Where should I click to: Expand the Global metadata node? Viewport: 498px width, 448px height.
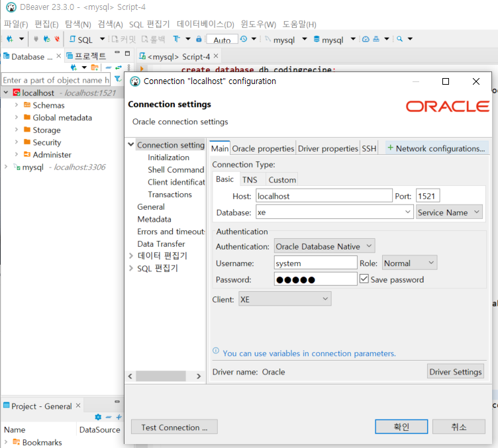16,117
